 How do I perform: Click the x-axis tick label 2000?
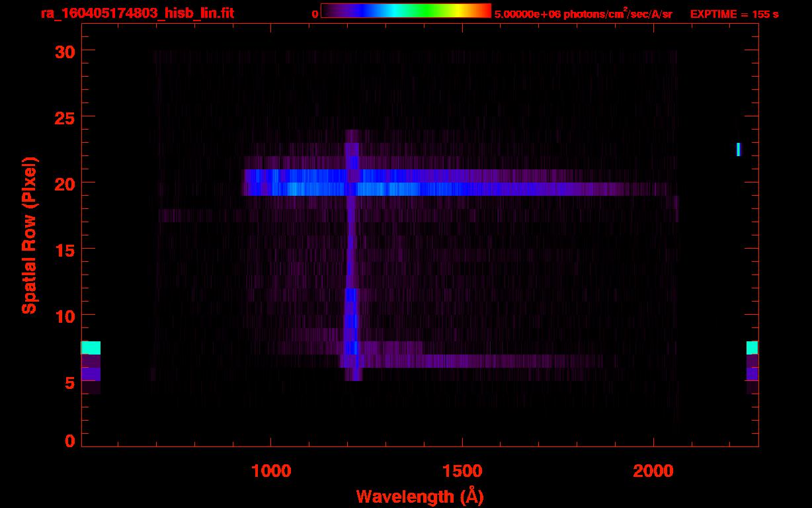653,471
